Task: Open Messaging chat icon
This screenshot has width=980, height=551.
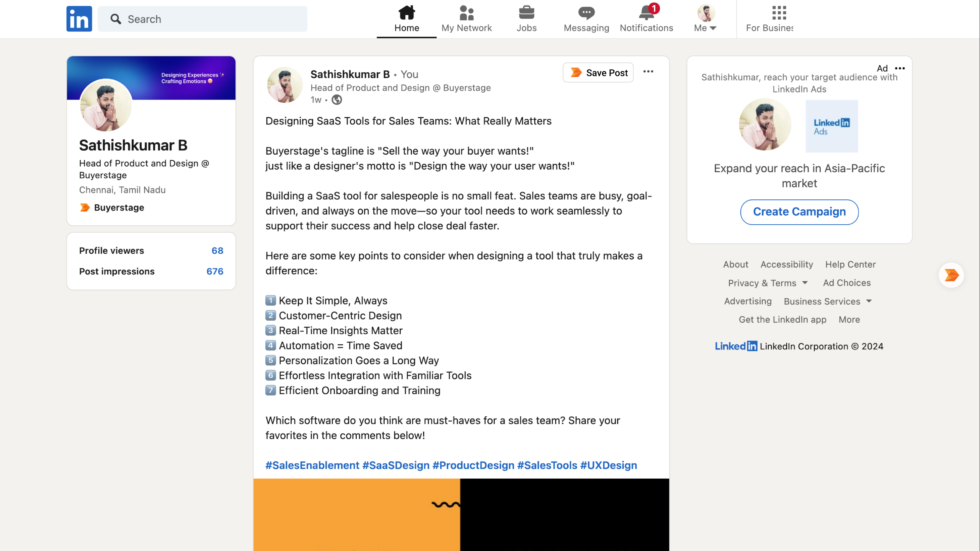Action: point(586,13)
